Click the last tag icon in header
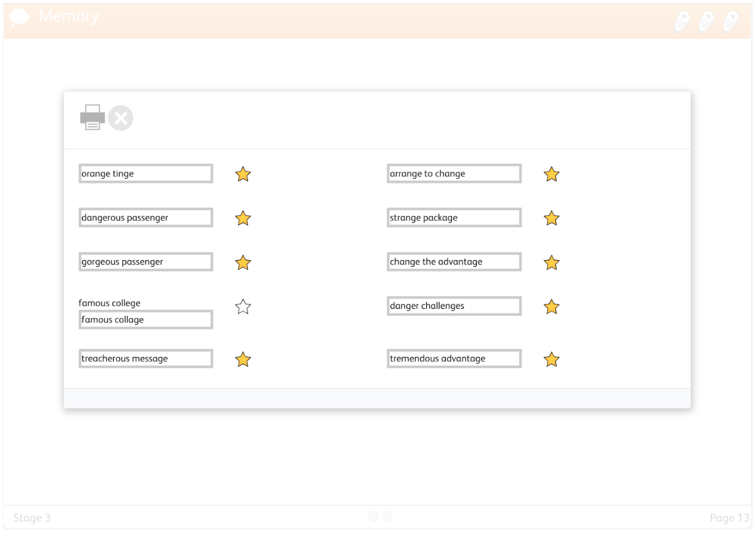756x533 pixels. (x=731, y=22)
